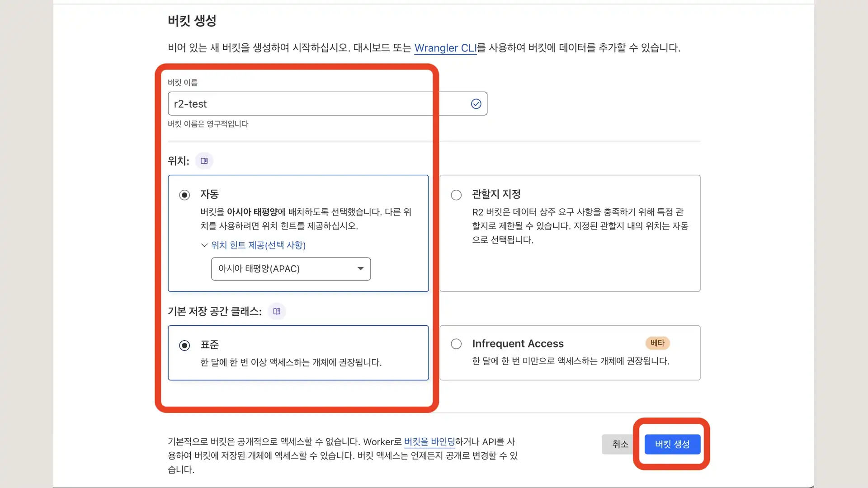Screen dimensions: 868x488
Task: Click the 버킷 이름은 영구적입니다 helper text
Action: pos(208,124)
